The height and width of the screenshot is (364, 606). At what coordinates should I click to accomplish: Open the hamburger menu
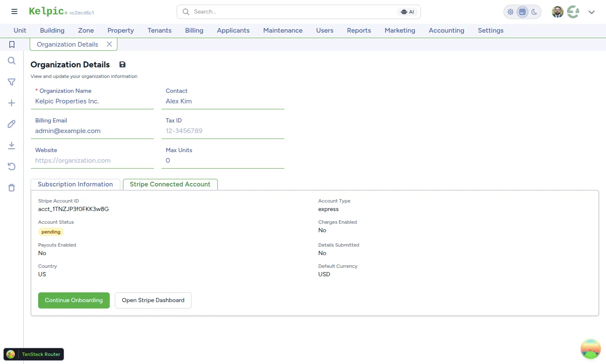click(14, 12)
